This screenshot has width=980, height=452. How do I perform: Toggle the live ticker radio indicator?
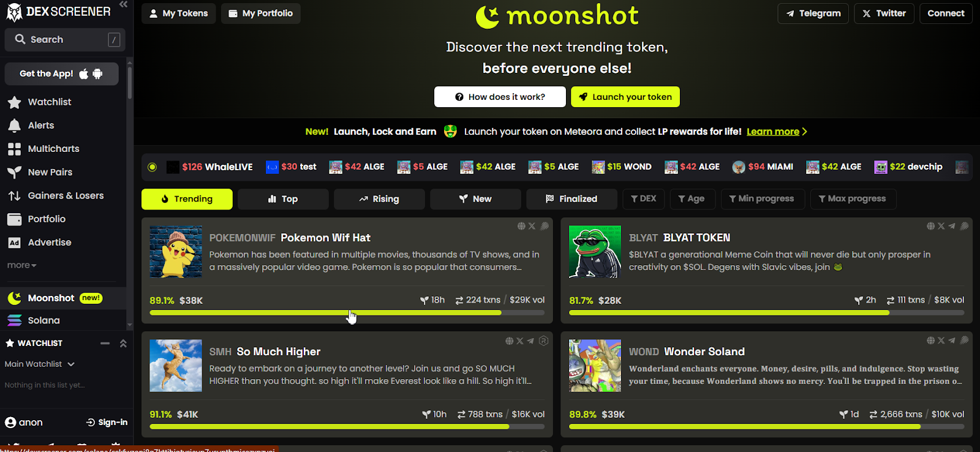(x=153, y=167)
